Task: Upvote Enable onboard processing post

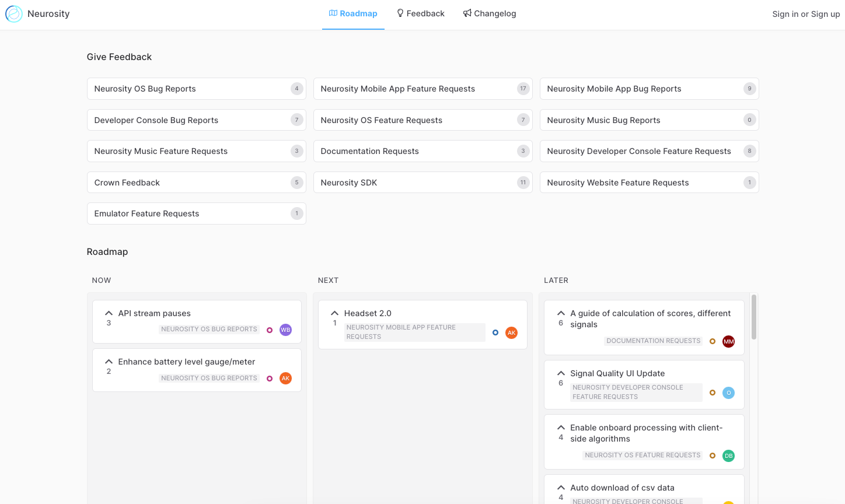Action: 561,432
